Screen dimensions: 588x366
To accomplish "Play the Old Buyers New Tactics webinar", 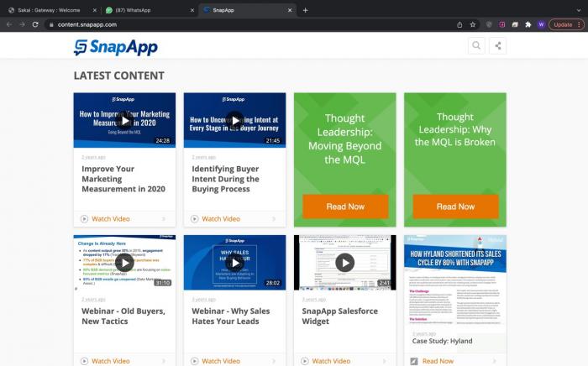I will [x=124, y=263].
